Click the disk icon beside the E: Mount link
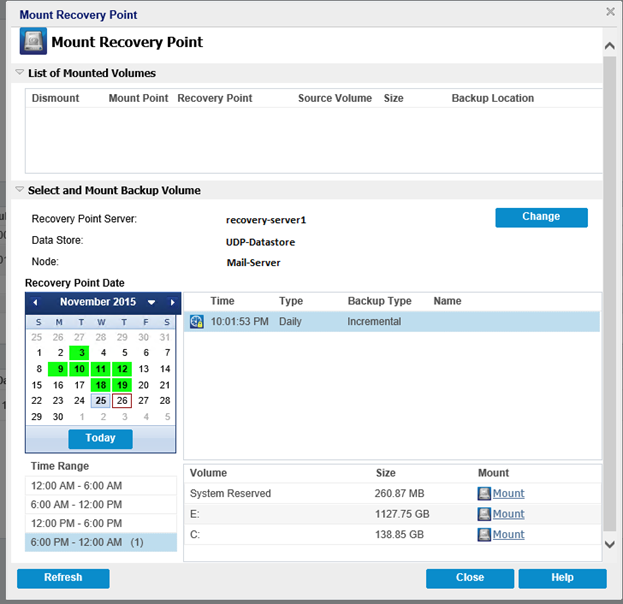The image size is (623, 604). [484, 514]
